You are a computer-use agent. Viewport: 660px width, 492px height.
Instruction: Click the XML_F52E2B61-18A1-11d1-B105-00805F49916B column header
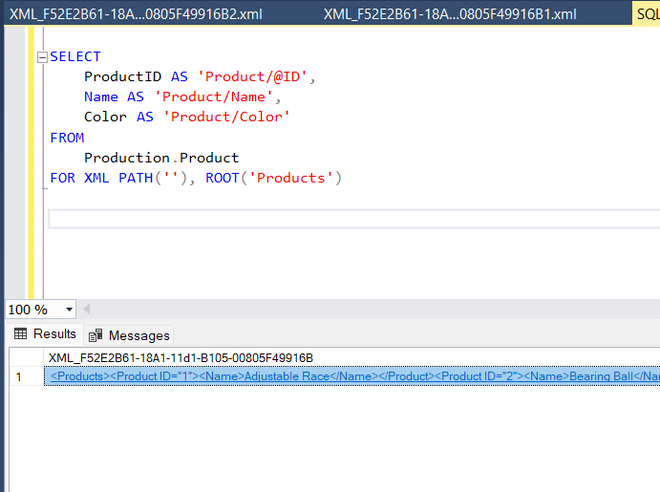tap(181, 358)
